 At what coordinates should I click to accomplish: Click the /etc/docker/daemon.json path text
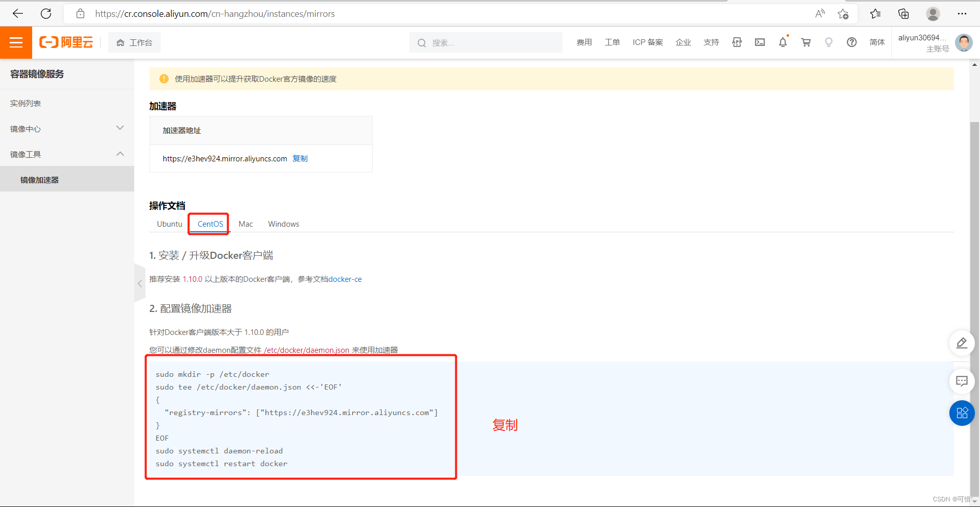[306, 350]
